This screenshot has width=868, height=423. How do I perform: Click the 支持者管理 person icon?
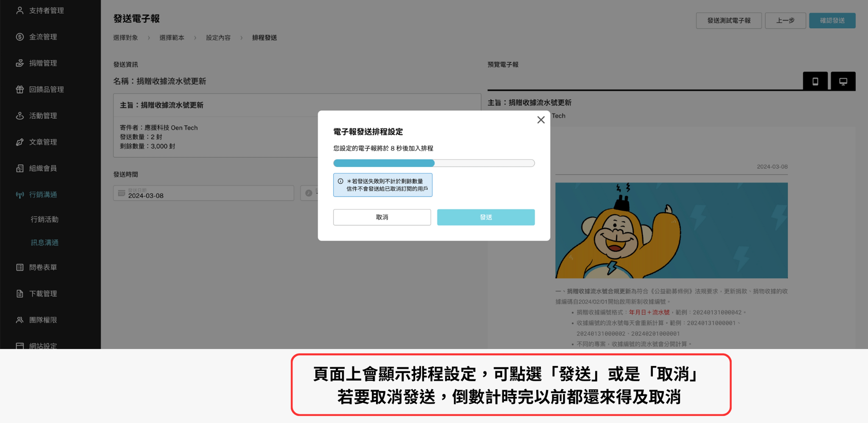(x=19, y=10)
